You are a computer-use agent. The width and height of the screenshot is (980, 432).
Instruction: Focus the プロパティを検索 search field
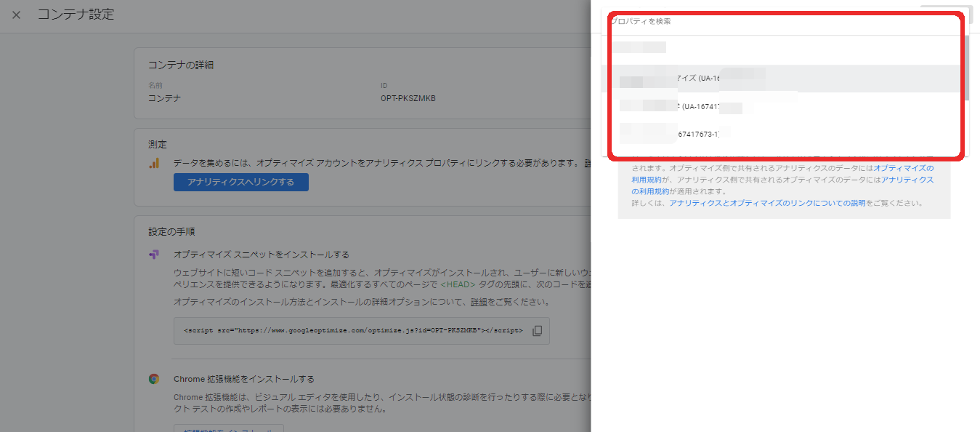coord(785,22)
